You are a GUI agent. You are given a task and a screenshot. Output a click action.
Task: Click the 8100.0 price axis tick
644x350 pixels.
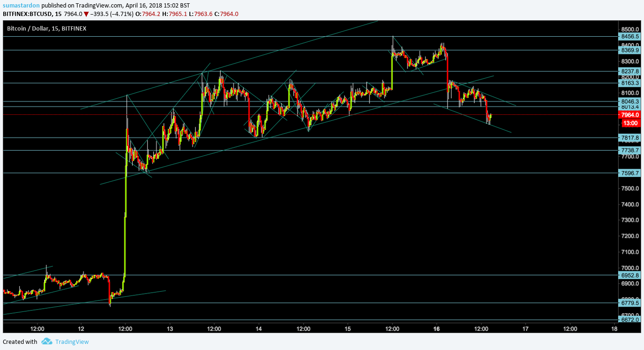(630, 93)
